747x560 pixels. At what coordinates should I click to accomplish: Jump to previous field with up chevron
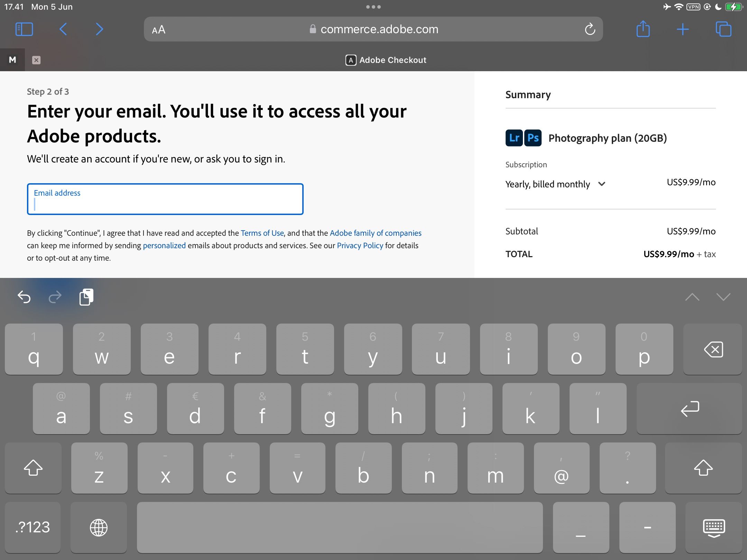pos(692,297)
